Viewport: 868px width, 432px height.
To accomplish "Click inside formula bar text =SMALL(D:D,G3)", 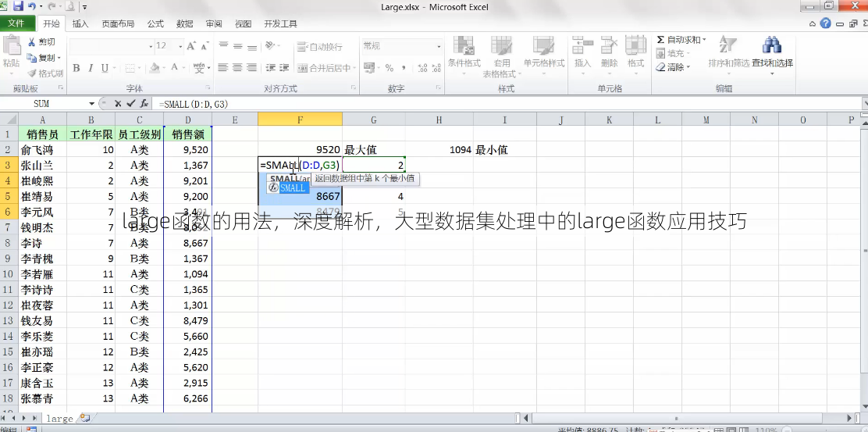I will tap(194, 104).
